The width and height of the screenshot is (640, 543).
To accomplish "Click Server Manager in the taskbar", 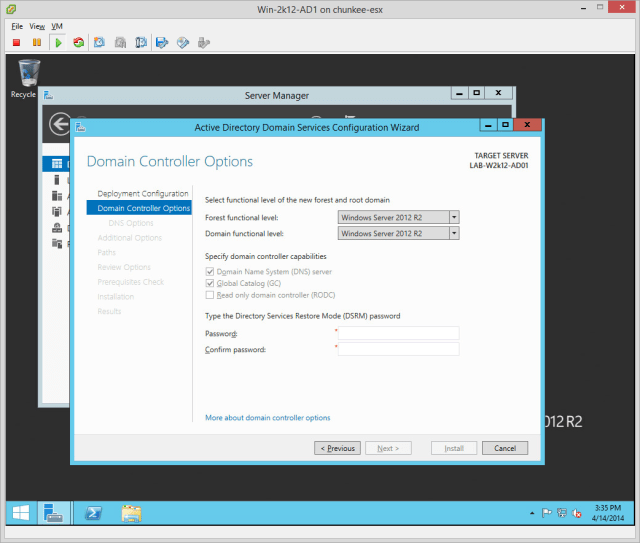I will 53,512.
